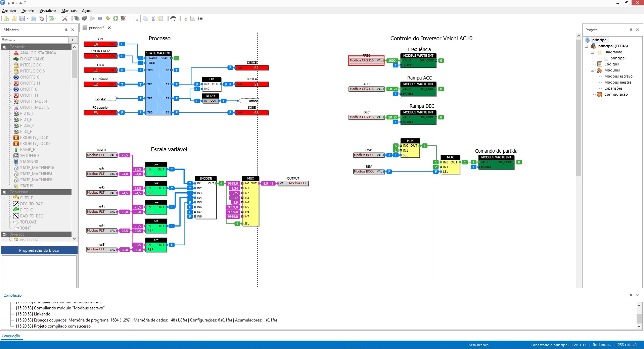
Task: Open Expansões in project tree
Action: pos(613,88)
